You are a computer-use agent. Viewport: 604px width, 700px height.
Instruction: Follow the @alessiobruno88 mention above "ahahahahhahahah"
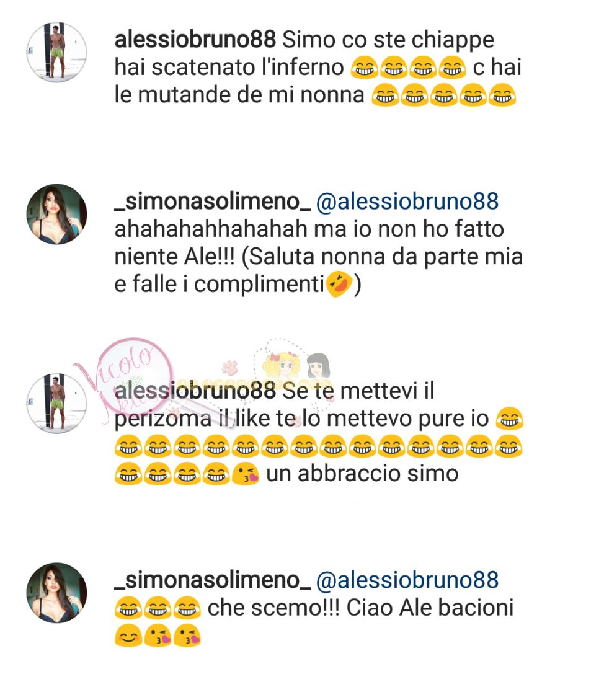click(407, 202)
